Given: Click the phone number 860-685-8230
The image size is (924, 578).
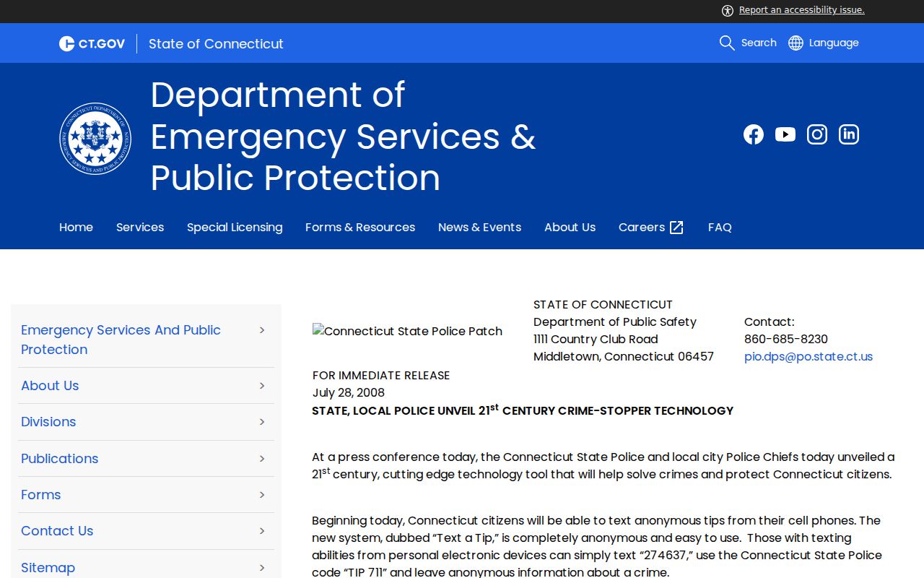Looking at the screenshot, I should 786,339.
